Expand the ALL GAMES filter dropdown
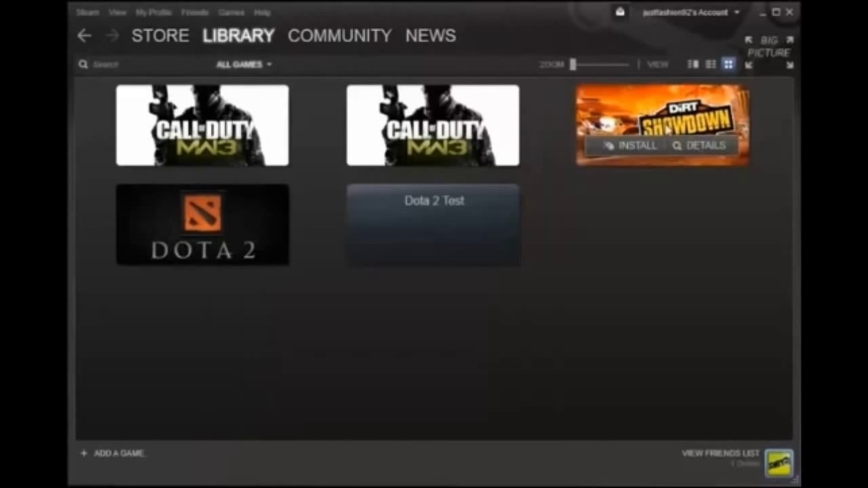The height and width of the screenshot is (488, 868). click(244, 64)
